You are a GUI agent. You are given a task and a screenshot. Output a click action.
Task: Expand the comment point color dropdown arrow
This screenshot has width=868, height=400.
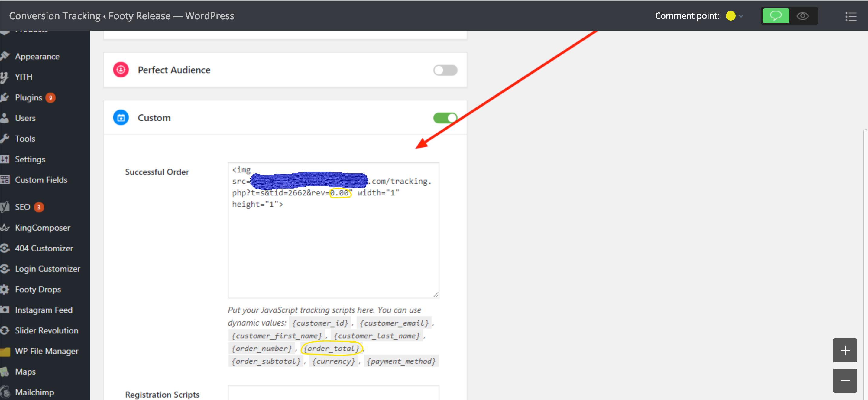tap(741, 16)
